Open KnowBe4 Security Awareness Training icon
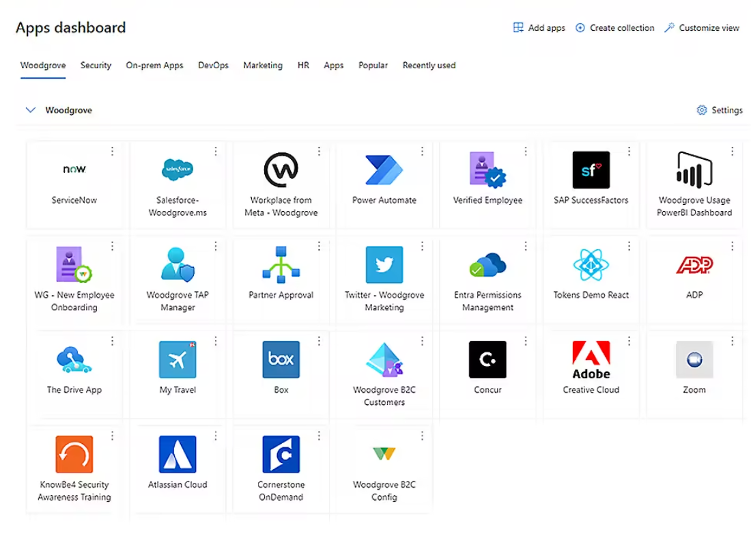The image size is (751, 560). tap(74, 454)
